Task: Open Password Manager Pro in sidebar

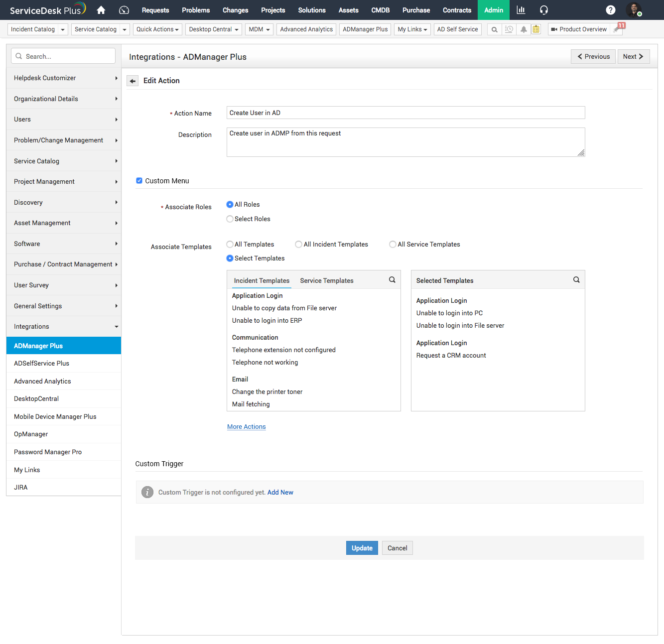Action: coord(64,452)
